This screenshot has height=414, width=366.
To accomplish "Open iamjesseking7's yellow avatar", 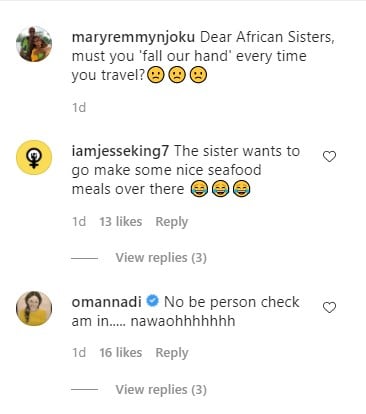I will pos(34,157).
